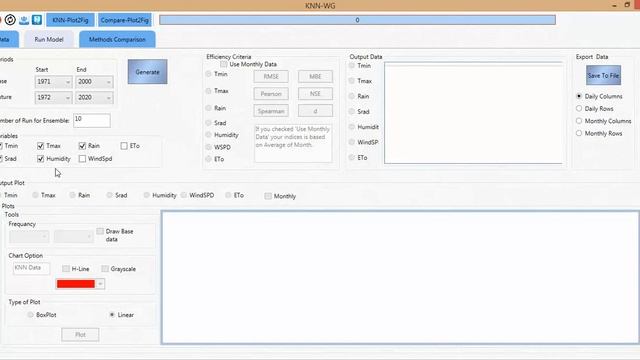The width and height of the screenshot is (640, 360).
Task: Click the progress bar showing 0
Action: 357,20
